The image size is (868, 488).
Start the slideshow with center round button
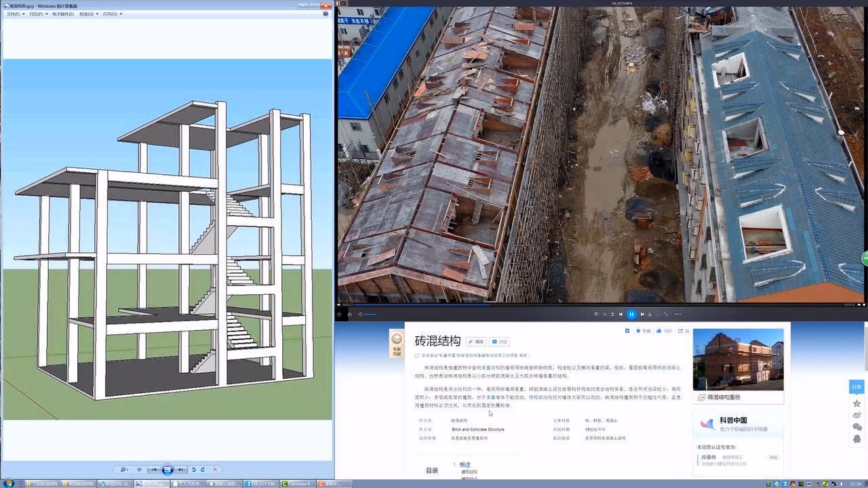[x=167, y=469]
